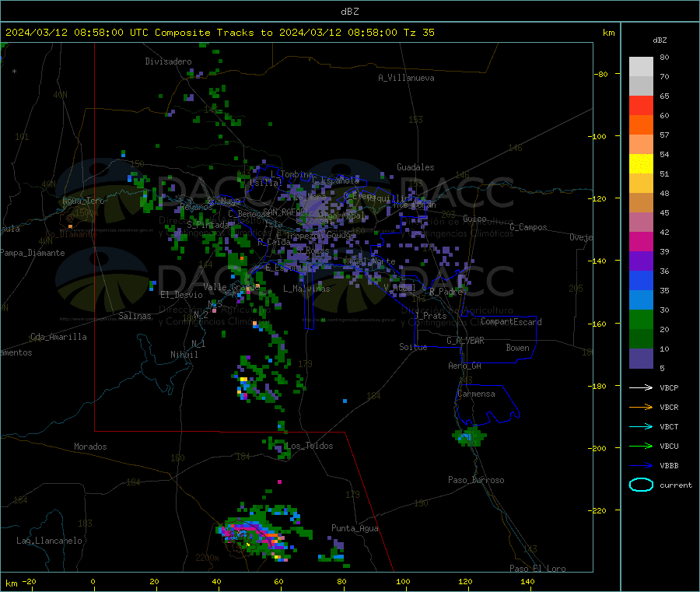Click the 'A_Villanueva' map label
Image resolution: width=700 pixels, height=592 pixels.
[406, 78]
